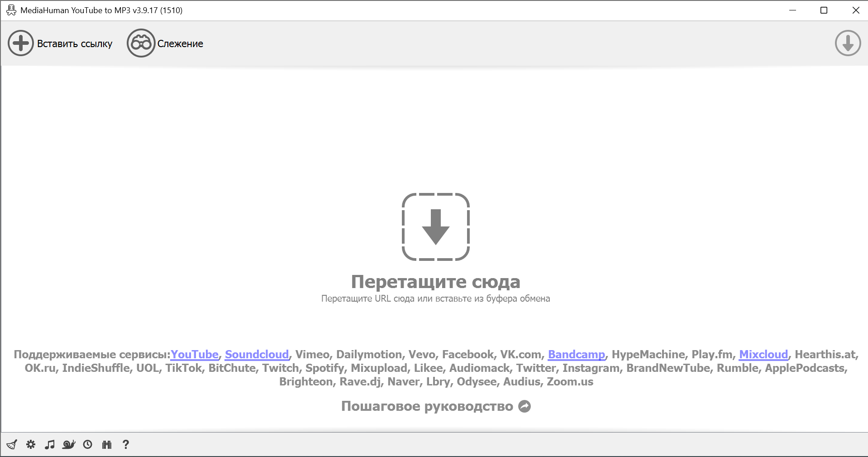Image resolution: width=868 pixels, height=457 pixels.
Task: Click the binoculars icon in status bar
Action: click(x=107, y=444)
